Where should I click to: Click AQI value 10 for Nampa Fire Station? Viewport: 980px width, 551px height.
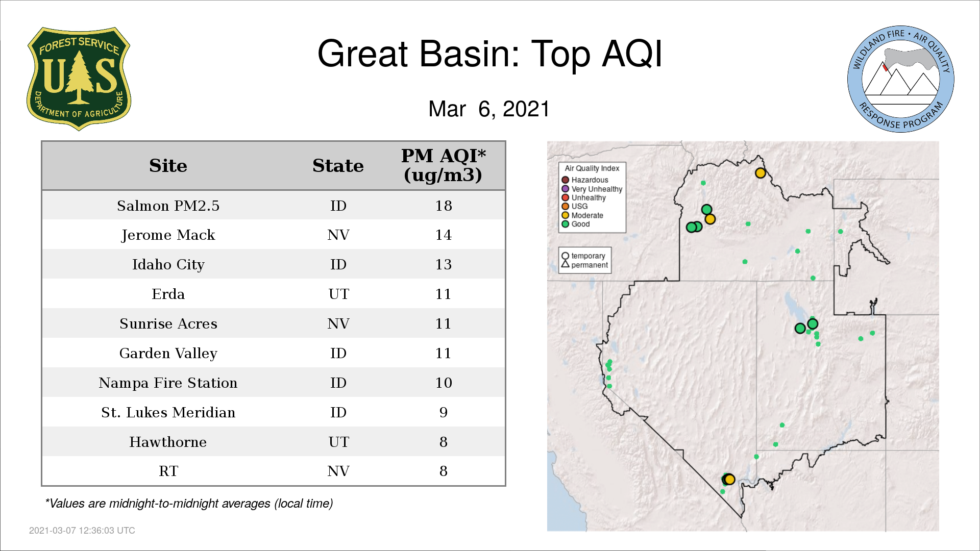(444, 383)
